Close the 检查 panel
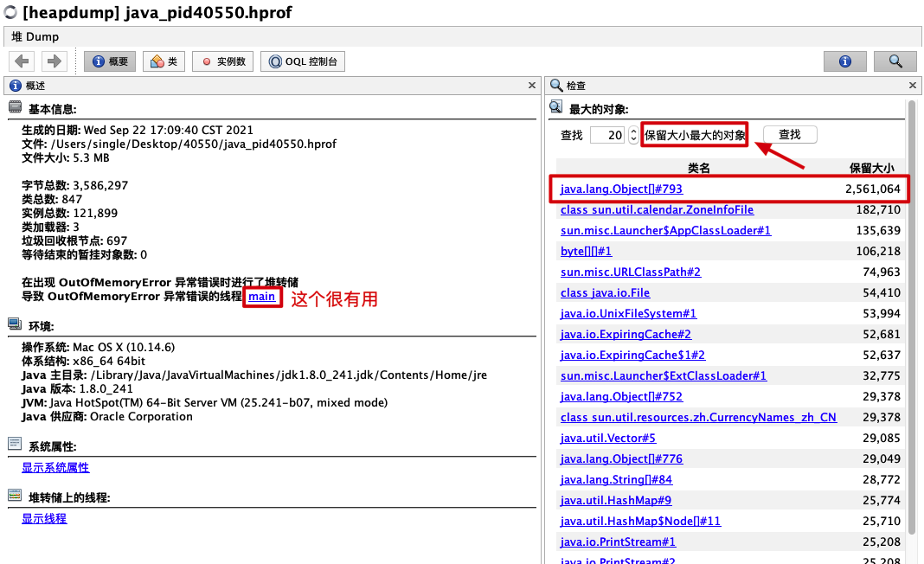Image resolution: width=924 pixels, height=564 pixels. tap(912, 86)
